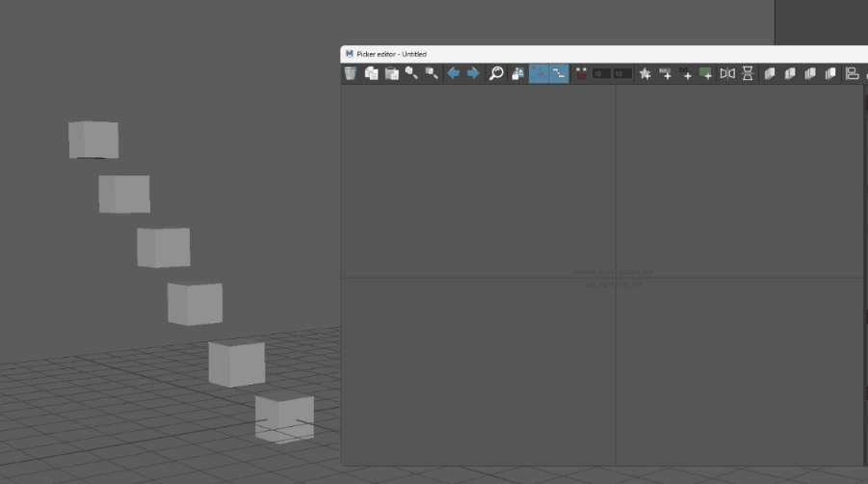The width and height of the screenshot is (868, 484).
Task: Click the second snap value field showing 10
Action: tap(622, 73)
